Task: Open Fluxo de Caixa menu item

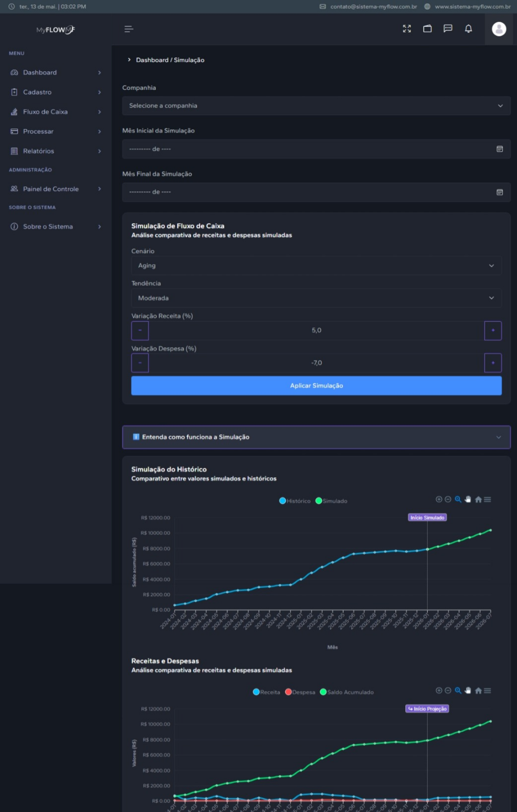Action: point(45,112)
